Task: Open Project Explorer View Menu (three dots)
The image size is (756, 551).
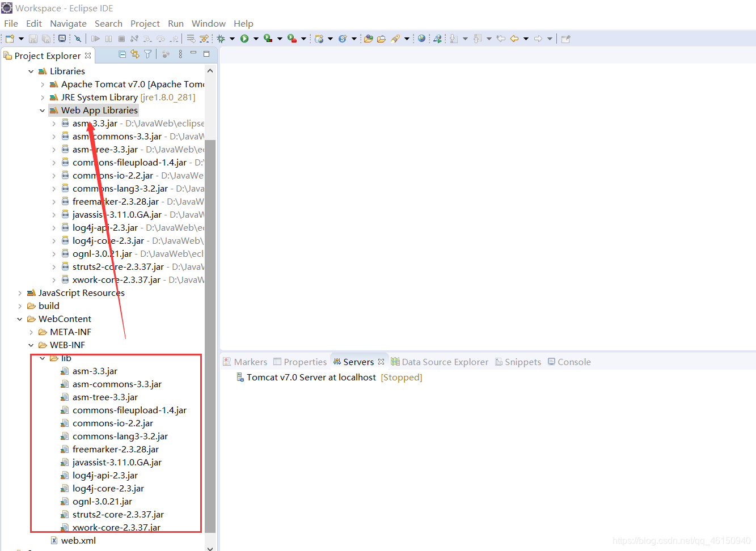Action: point(180,54)
